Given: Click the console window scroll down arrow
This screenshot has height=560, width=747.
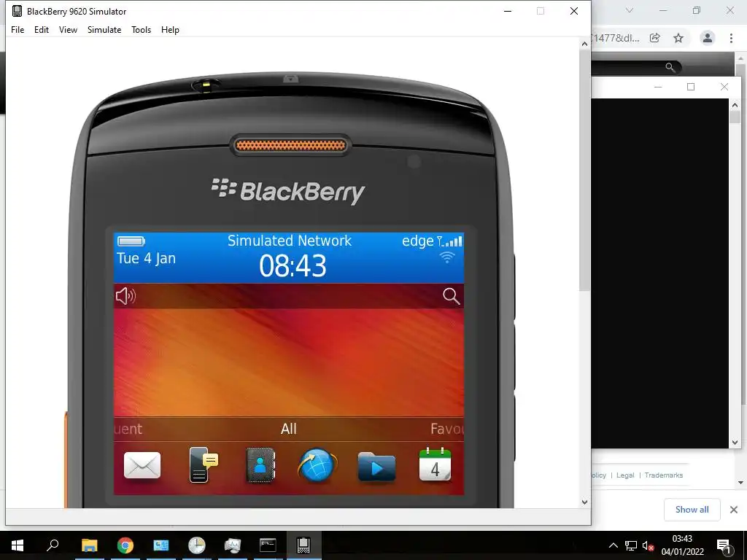Looking at the screenshot, I should [x=735, y=443].
